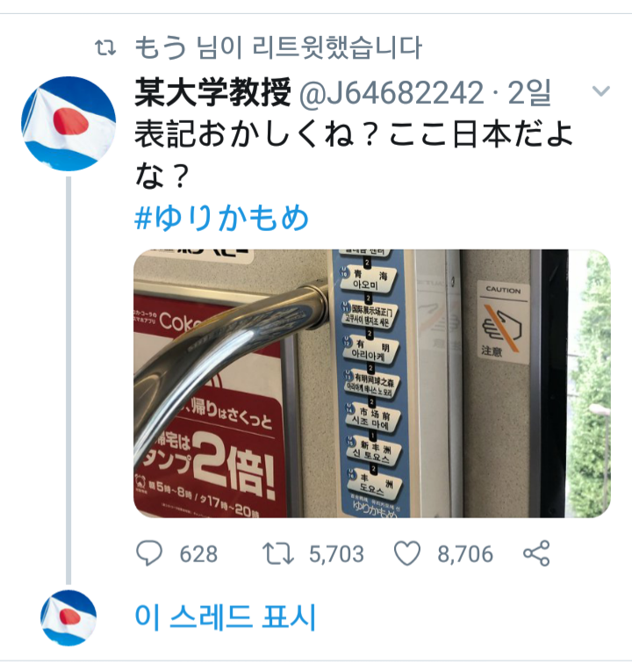Image resolution: width=632 pixels, height=672 pixels.
Task: Show this thread via 이 스레드 표시
Action: click(x=226, y=617)
